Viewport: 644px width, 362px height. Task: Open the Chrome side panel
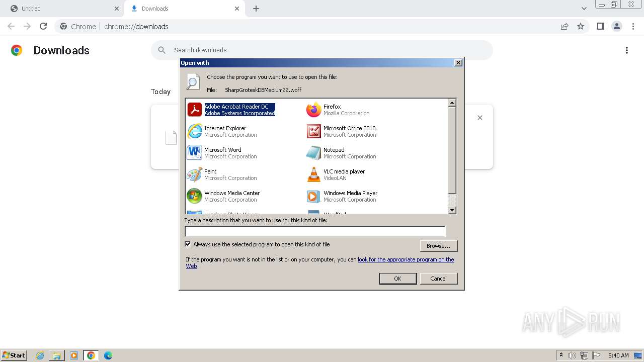pyautogui.click(x=600, y=26)
